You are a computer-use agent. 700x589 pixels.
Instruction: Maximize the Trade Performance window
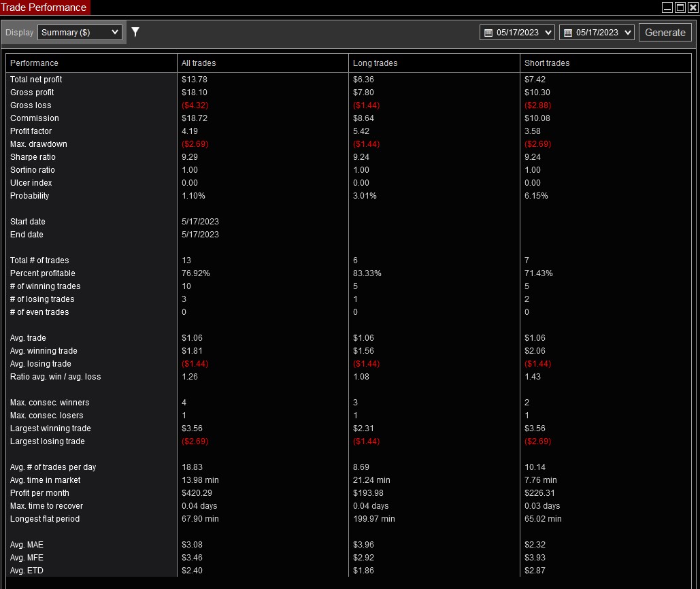(680, 7)
